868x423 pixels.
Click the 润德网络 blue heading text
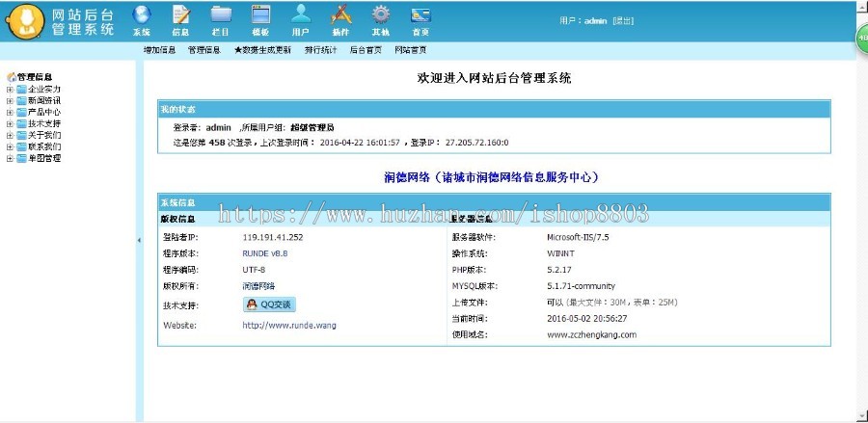point(491,177)
